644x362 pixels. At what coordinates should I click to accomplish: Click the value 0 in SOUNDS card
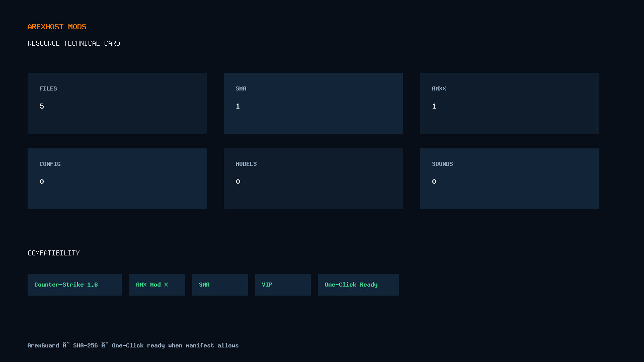coord(434,182)
